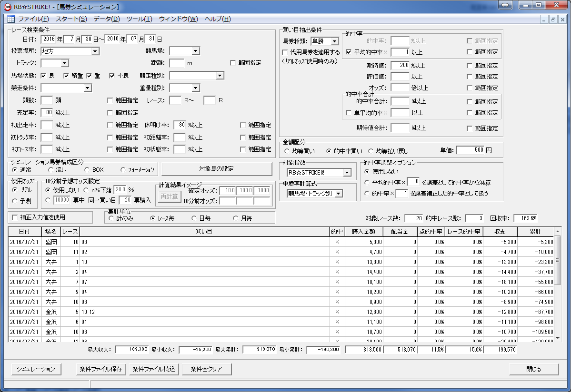Viewport: 571px width, 392px height.
Task: Check the 補正入力値を使用 checkbox
Action: (x=15, y=217)
